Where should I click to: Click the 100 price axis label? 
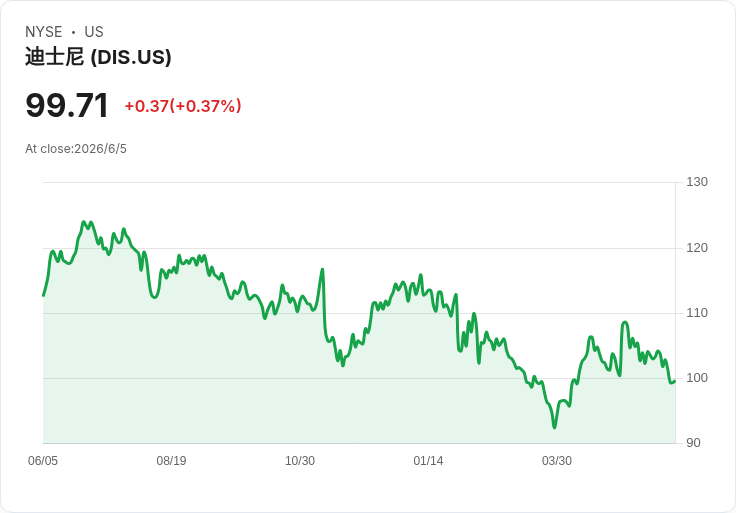coord(697,378)
